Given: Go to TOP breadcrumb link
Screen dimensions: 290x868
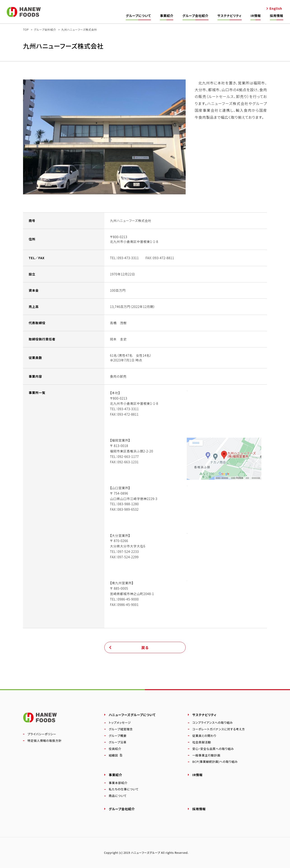Looking at the screenshot, I should [26, 30].
